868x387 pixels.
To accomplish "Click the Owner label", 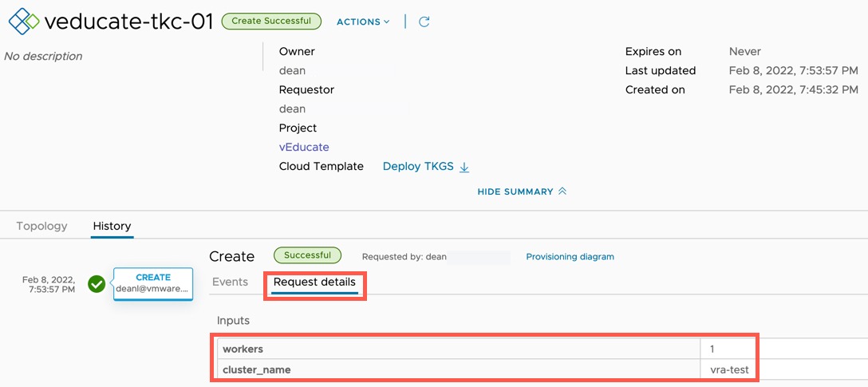I will click(x=297, y=52).
